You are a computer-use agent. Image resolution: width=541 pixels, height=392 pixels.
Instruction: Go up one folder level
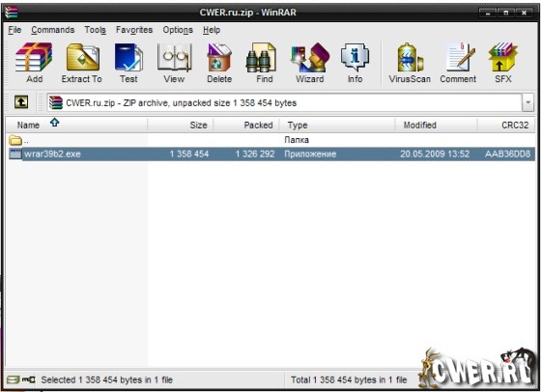pyautogui.click(x=21, y=102)
